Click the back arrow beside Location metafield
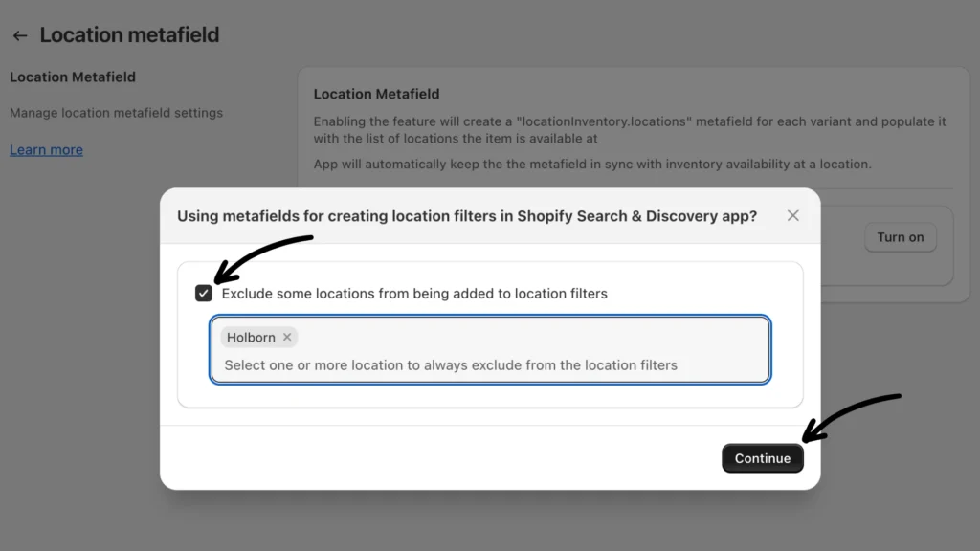 click(x=19, y=35)
